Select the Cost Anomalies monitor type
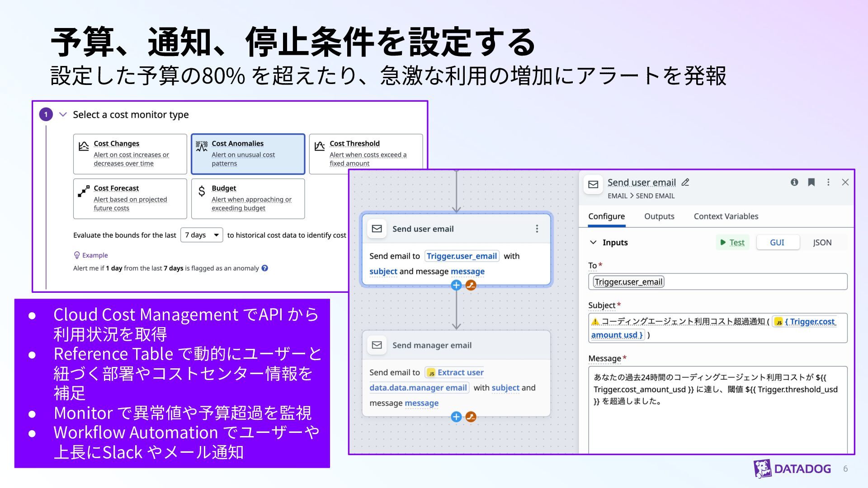Viewport: 868px width, 488px height. click(248, 154)
